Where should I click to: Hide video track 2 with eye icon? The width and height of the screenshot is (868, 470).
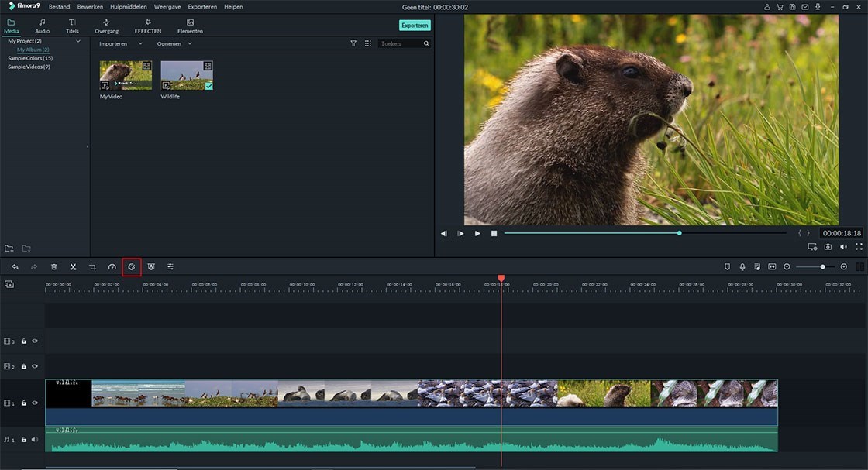tap(35, 366)
